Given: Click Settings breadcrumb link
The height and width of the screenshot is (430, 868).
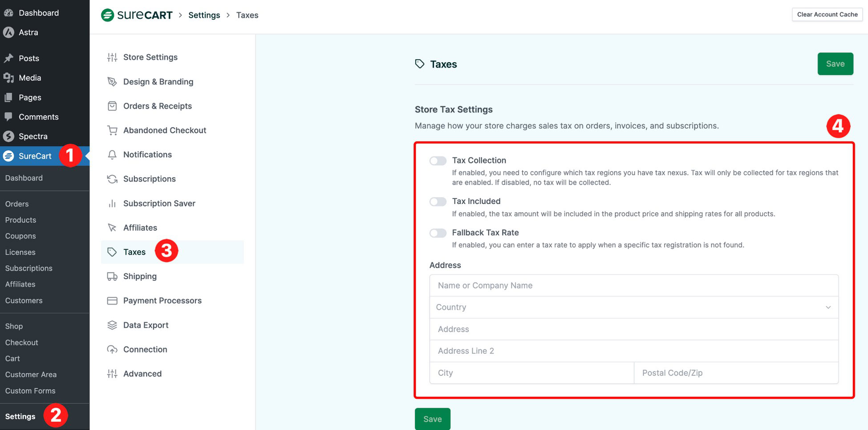Looking at the screenshot, I should pos(204,15).
